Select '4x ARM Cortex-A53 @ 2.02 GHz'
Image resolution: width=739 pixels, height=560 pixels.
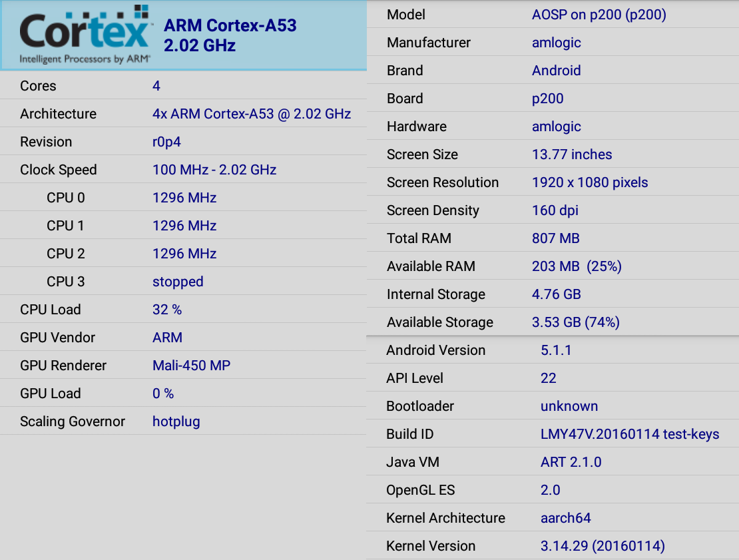(252, 114)
